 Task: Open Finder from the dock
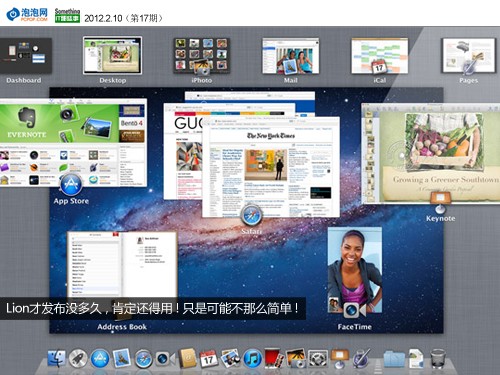point(56,359)
